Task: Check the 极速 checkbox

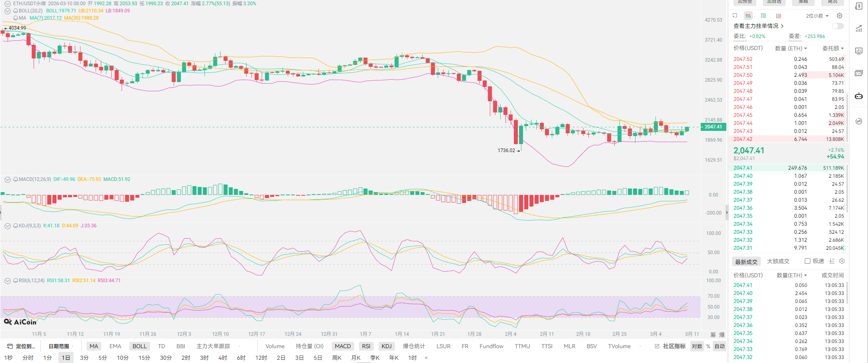Action: pyautogui.click(x=808, y=261)
